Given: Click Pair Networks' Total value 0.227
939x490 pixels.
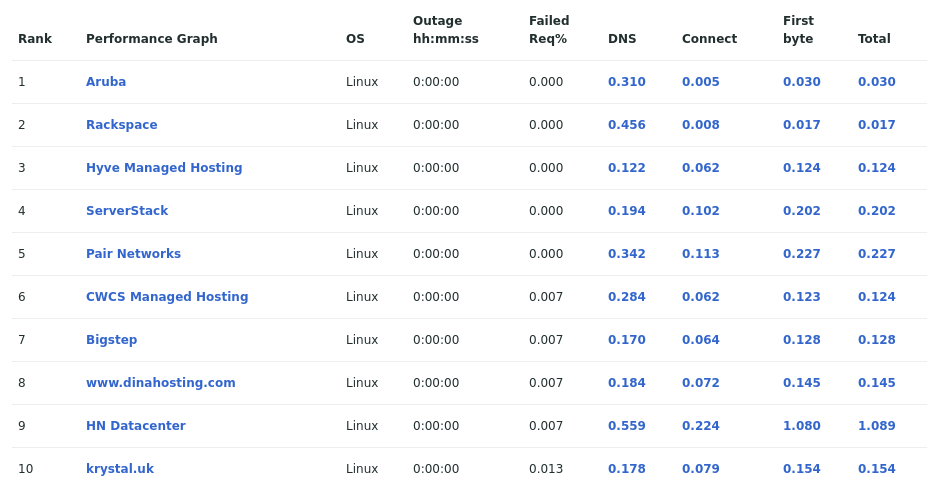Looking at the screenshot, I should pyautogui.click(x=876, y=253).
